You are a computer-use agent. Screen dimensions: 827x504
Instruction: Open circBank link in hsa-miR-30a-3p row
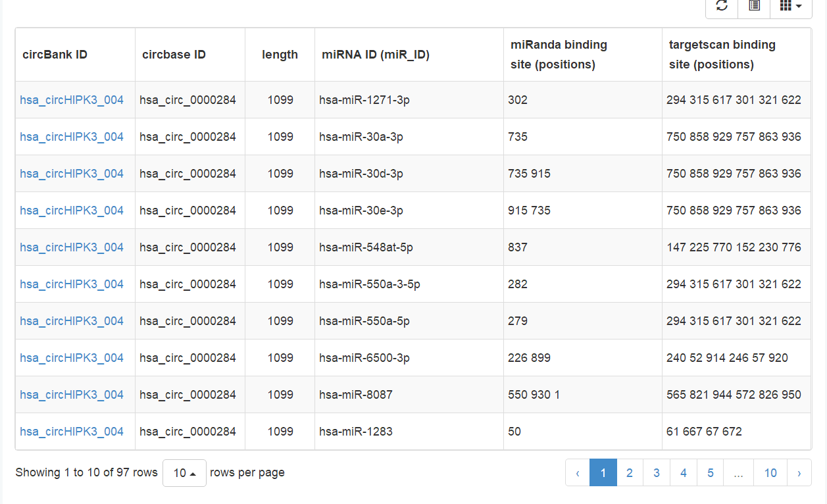pos(72,137)
